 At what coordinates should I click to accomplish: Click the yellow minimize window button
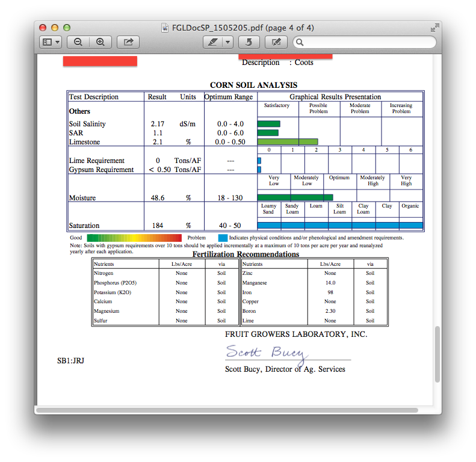55,28
